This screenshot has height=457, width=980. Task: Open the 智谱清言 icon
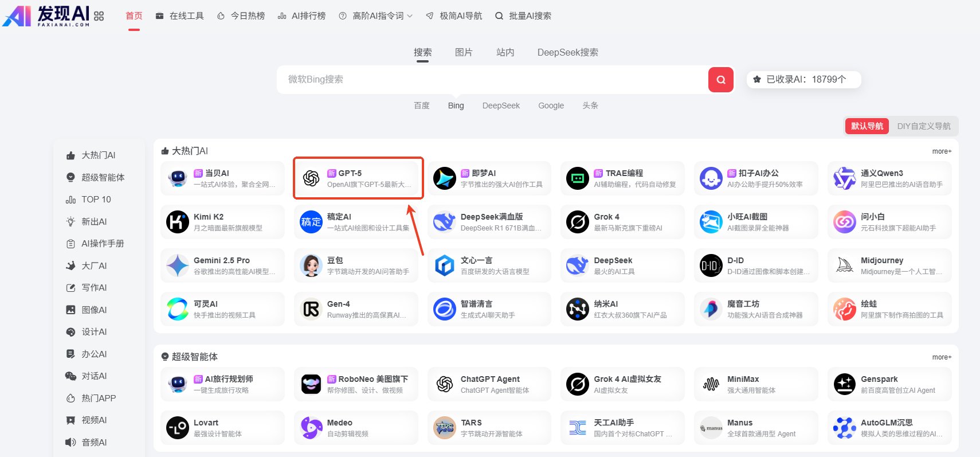445,309
